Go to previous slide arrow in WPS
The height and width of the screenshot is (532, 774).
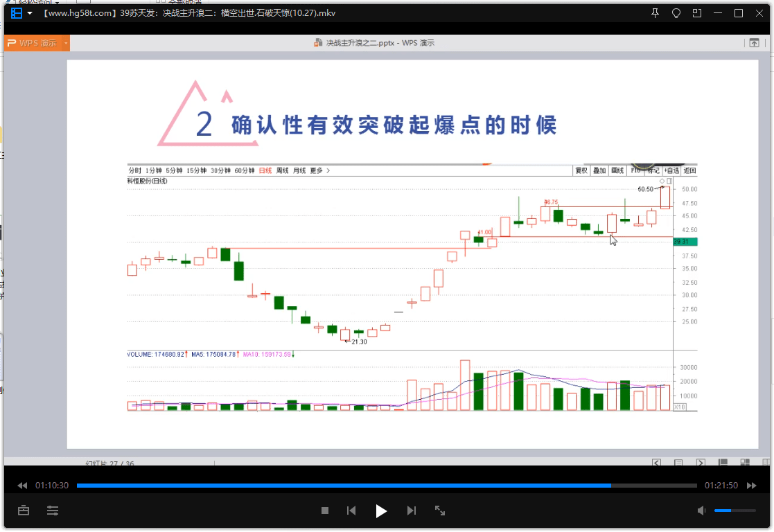click(x=656, y=463)
